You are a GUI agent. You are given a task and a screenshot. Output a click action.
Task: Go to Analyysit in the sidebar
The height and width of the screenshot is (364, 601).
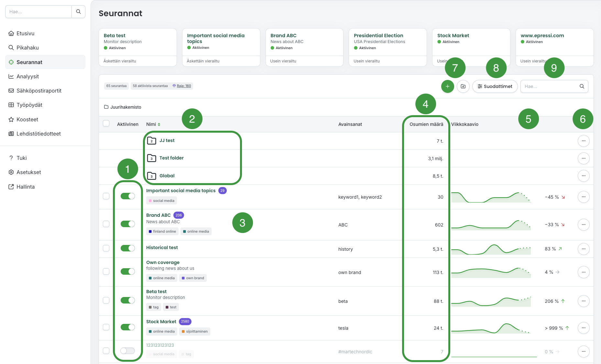coord(28,76)
